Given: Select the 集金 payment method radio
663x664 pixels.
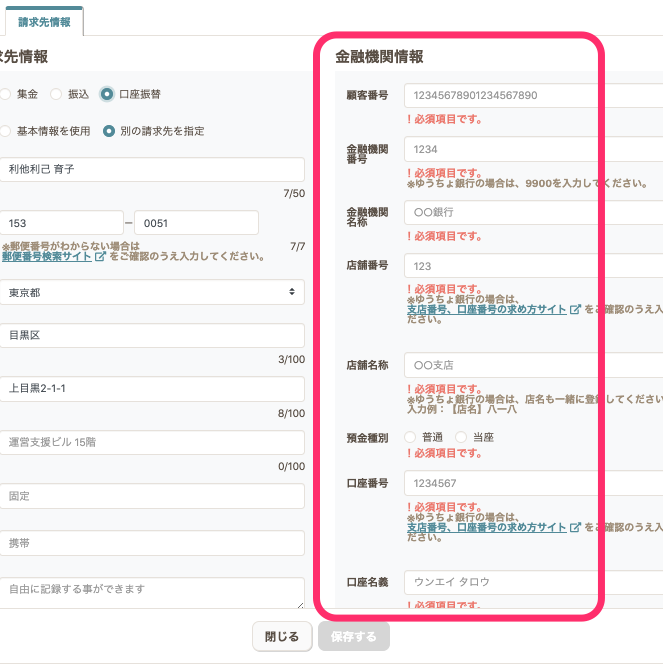Looking at the screenshot, I should click(6, 94).
